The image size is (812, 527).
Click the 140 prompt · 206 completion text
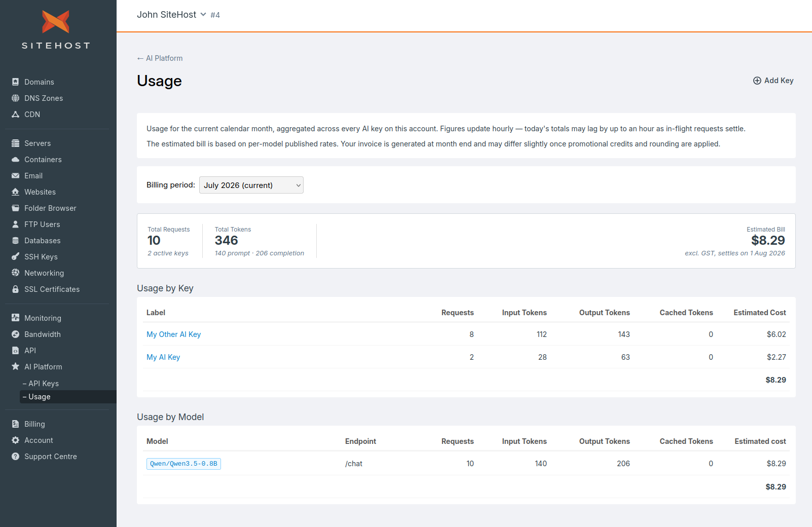point(260,253)
